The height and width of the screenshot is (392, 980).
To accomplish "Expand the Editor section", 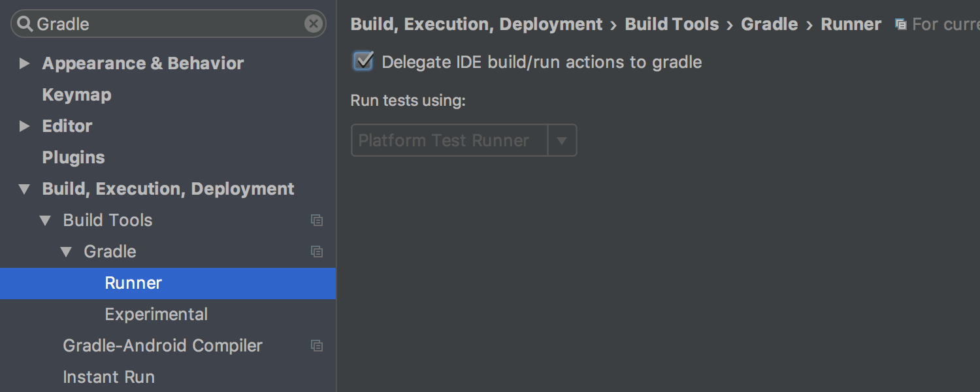I will pyautogui.click(x=25, y=126).
